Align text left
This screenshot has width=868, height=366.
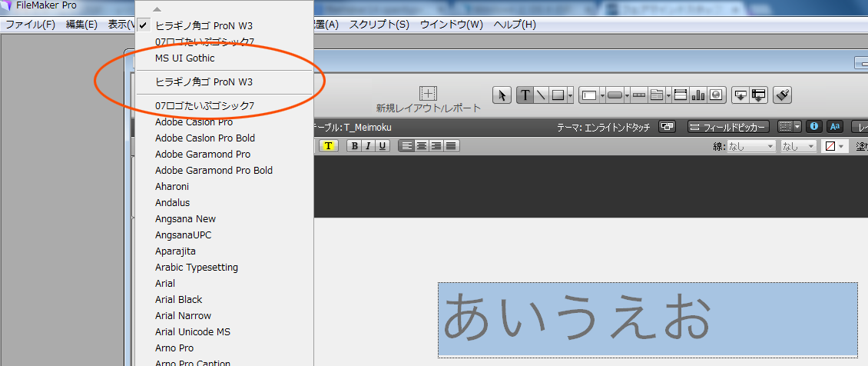point(407,146)
